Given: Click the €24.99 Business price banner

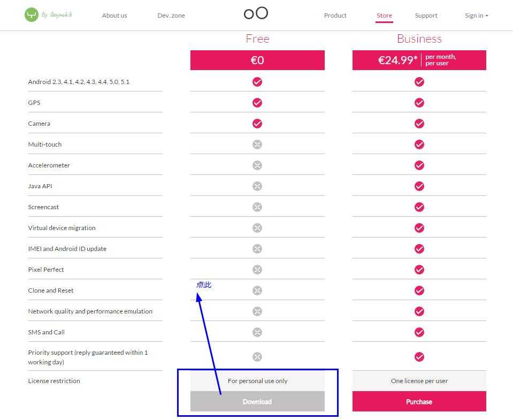Looking at the screenshot, I should 419,60.
